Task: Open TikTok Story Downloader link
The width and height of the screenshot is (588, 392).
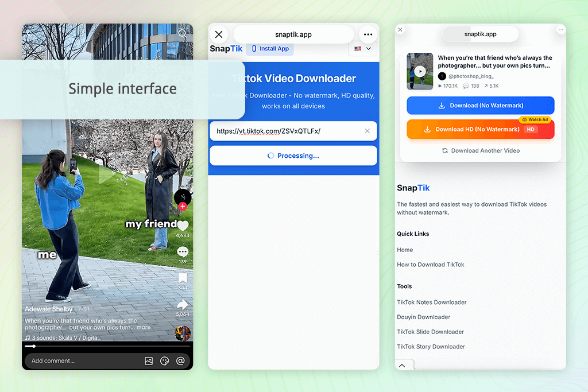Action: (x=431, y=347)
